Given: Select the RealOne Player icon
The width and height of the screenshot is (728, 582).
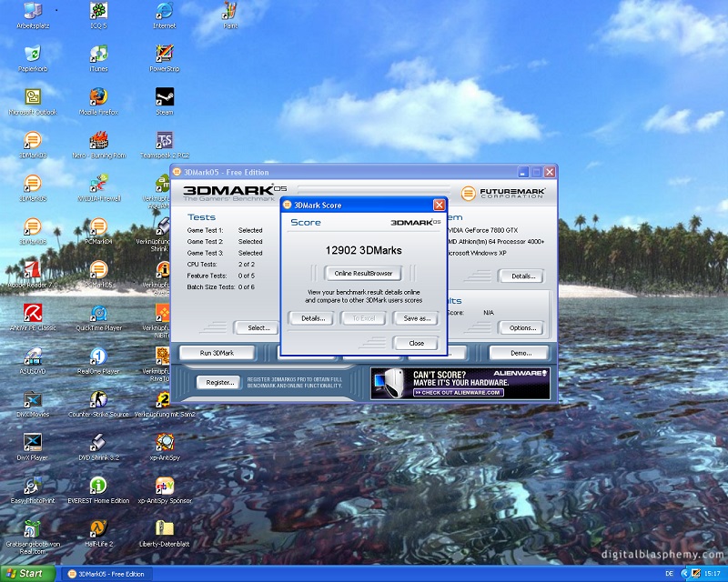Looking at the screenshot, I should pos(98,361).
